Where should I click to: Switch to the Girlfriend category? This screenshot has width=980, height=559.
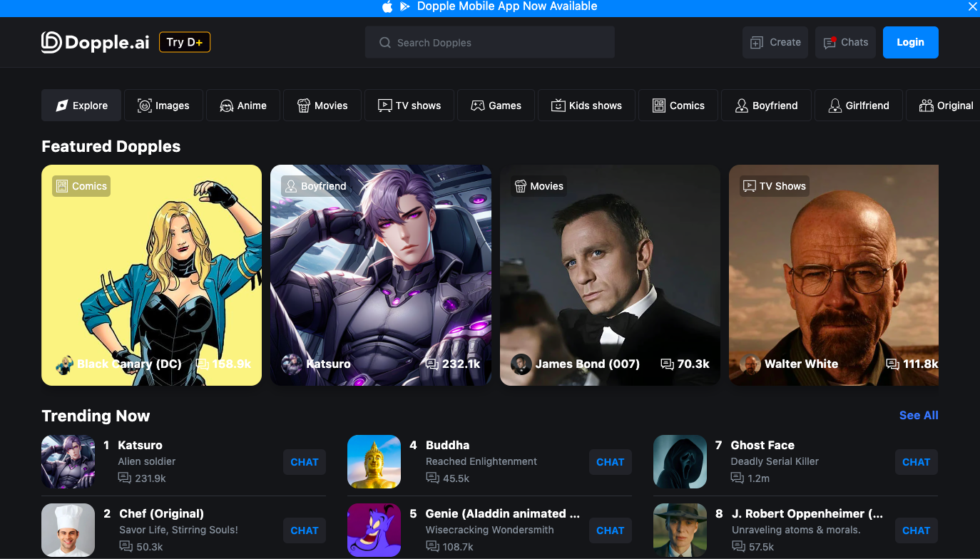point(858,105)
